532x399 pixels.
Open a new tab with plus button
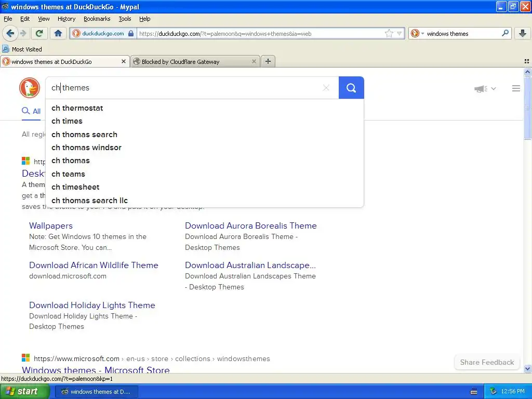(268, 61)
